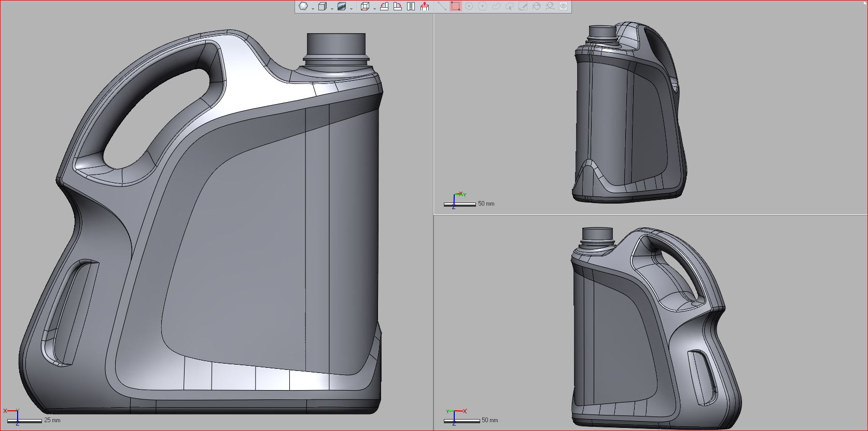
Task: Click the wireframe bounding box icon
Action: pyautogui.click(x=365, y=7)
